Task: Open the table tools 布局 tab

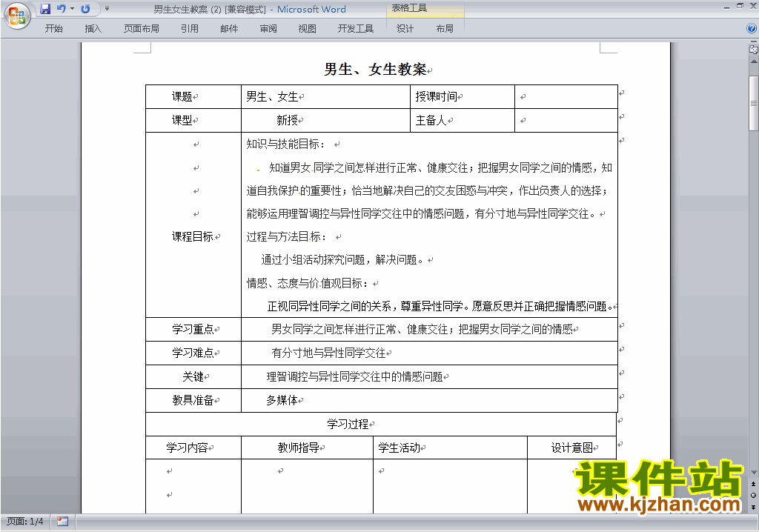Action: [x=445, y=29]
